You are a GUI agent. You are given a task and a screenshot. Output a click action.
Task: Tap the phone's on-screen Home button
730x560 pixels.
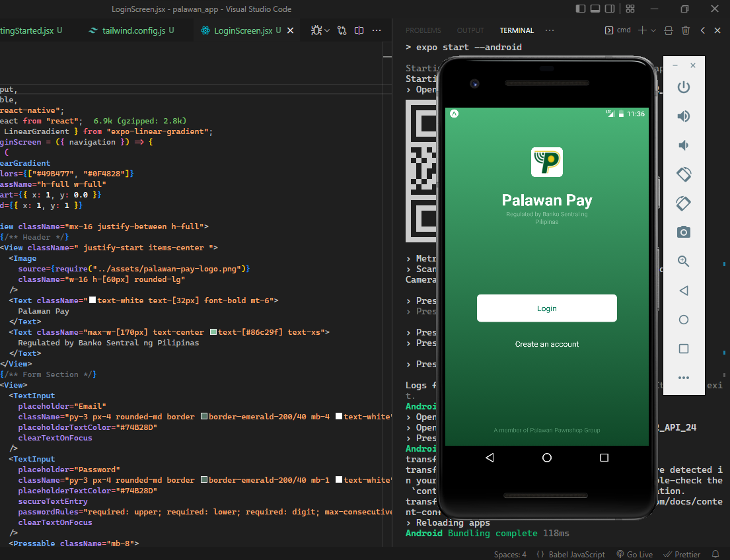[x=547, y=458]
